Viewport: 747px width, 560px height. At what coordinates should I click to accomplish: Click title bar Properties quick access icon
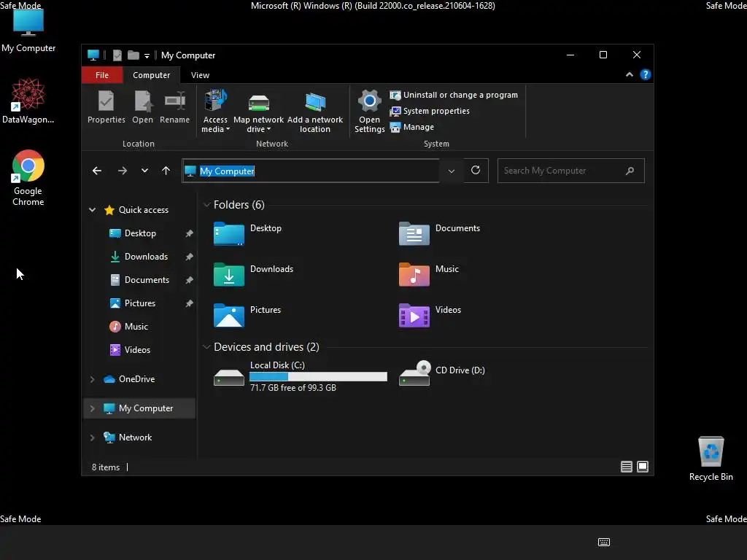click(x=117, y=55)
